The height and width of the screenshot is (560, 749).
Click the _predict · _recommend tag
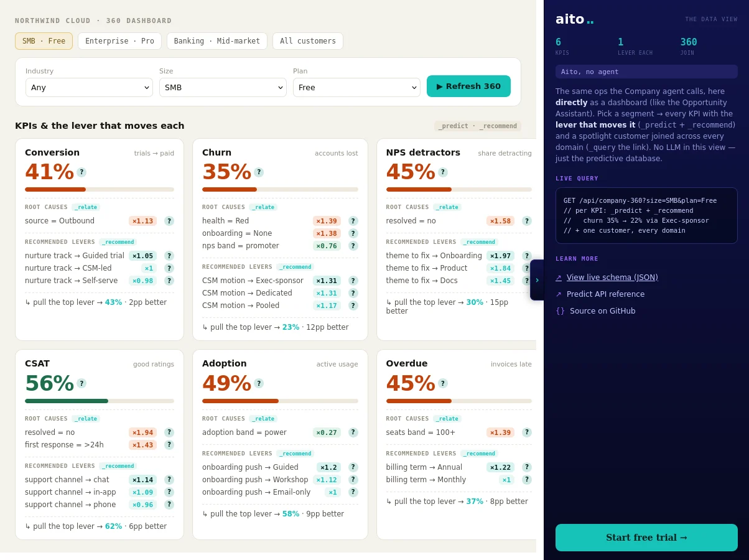(478, 126)
